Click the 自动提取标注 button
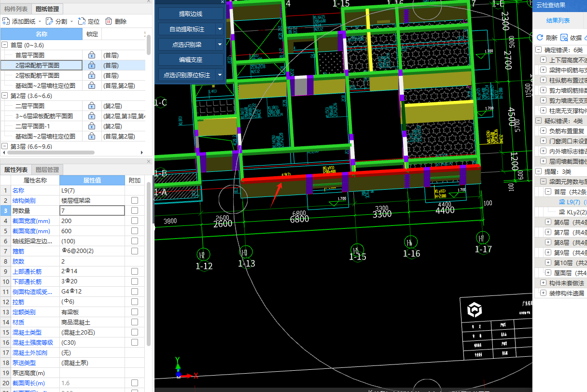Viewport: 587px width, 392px height. tap(187, 29)
